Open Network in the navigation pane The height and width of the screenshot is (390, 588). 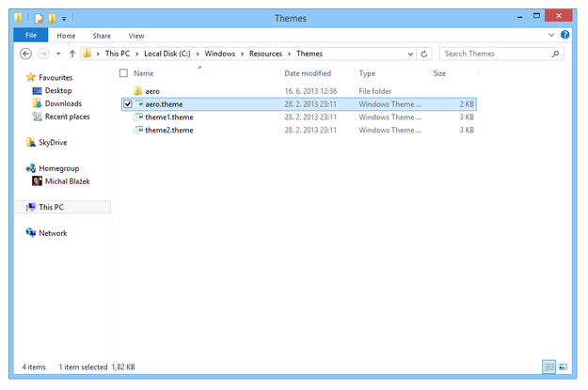(x=53, y=233)
